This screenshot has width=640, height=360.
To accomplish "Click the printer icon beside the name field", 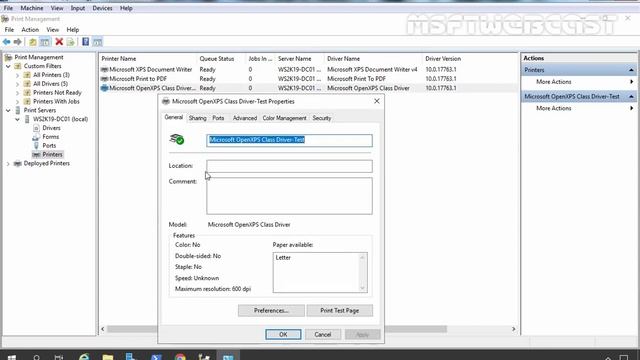I will tap(177, 139).
